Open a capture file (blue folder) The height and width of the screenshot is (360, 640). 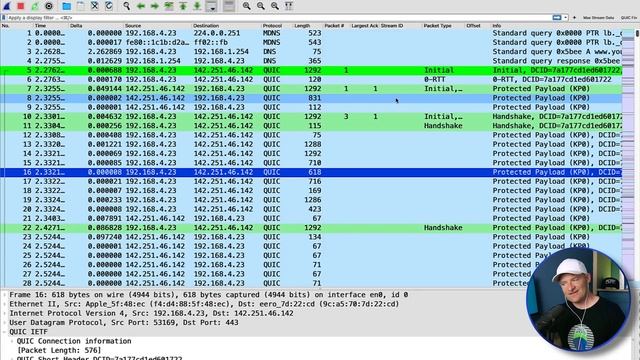tap(67, 6)
